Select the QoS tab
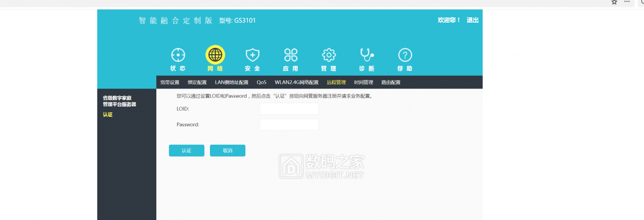Image resolution: width=644 pixels, height=220 pixels. coord(261,82)
